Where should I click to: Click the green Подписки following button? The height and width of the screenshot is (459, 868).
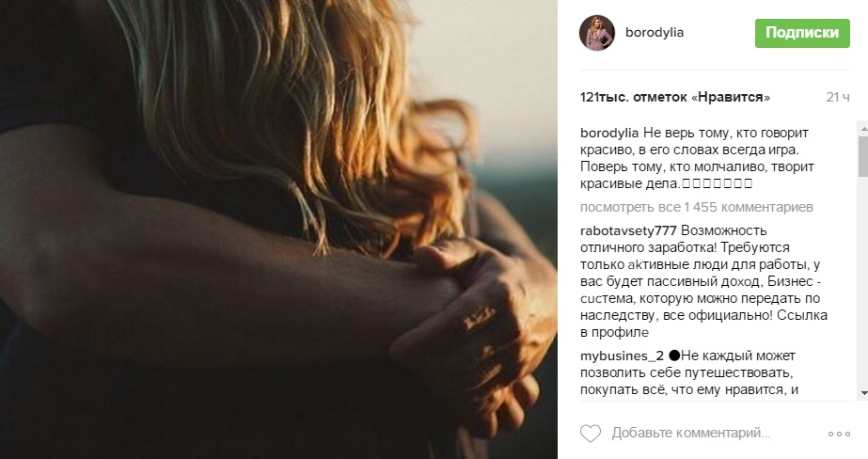802,33
